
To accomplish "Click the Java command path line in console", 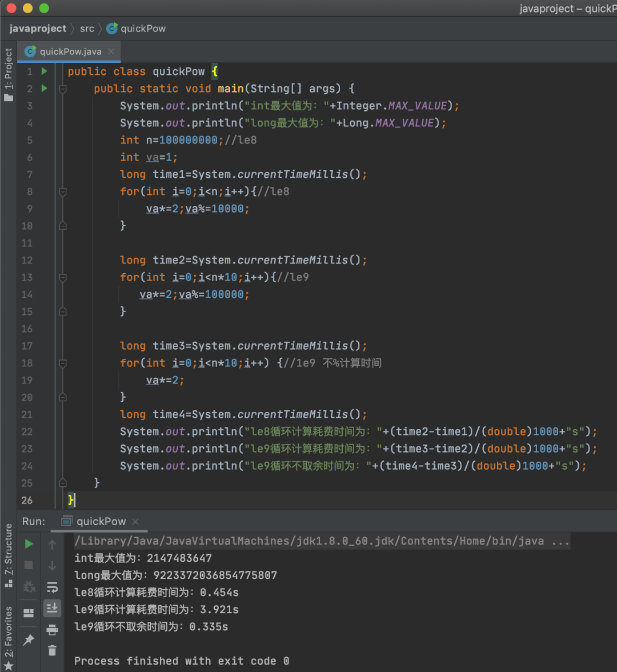I will coord(322,541).
